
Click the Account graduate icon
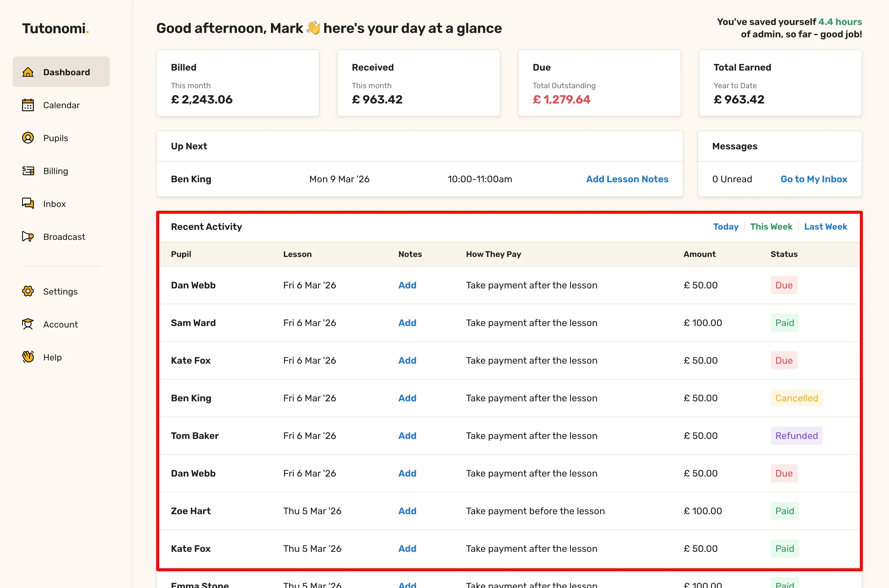[x=28, y=324]
